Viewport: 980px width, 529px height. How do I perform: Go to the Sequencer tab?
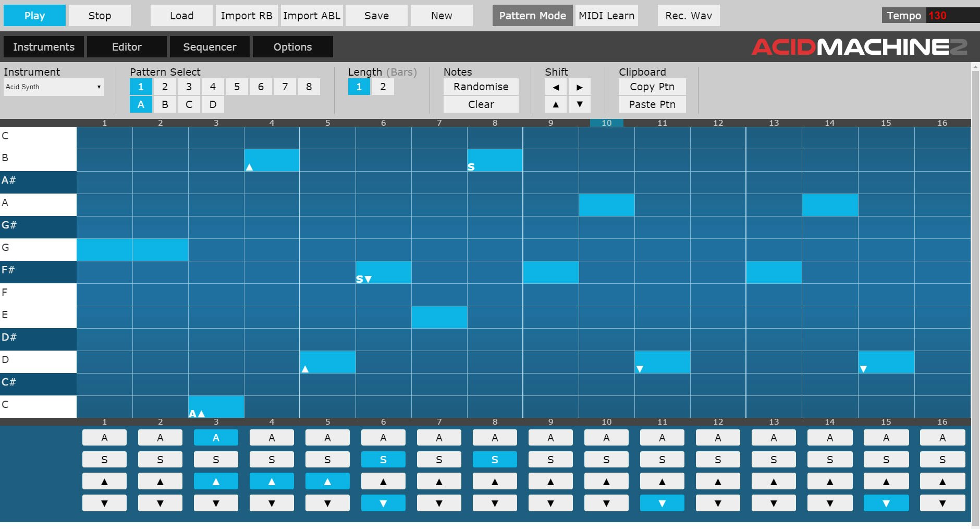pyautogui.click(x=210, y=47)
